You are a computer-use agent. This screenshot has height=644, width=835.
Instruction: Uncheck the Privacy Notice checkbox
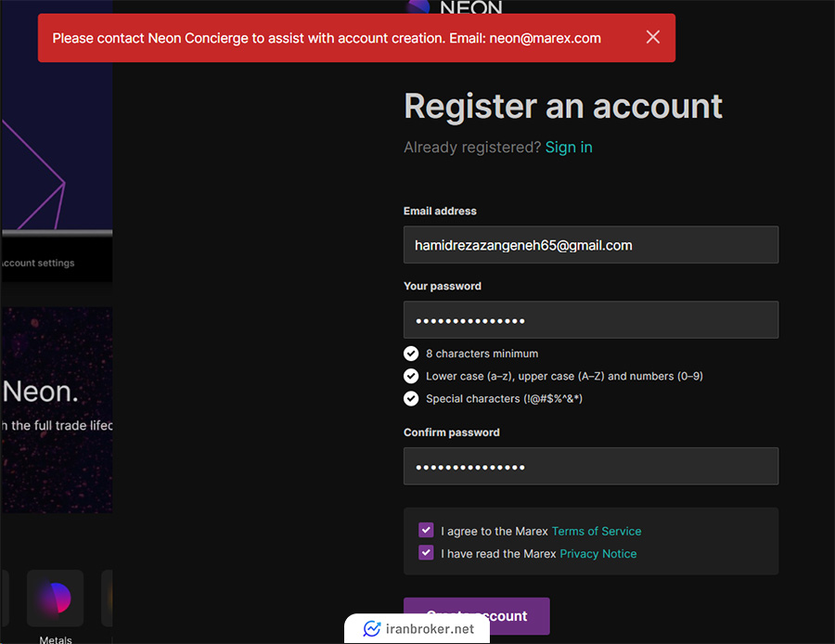tap(426, 552)
